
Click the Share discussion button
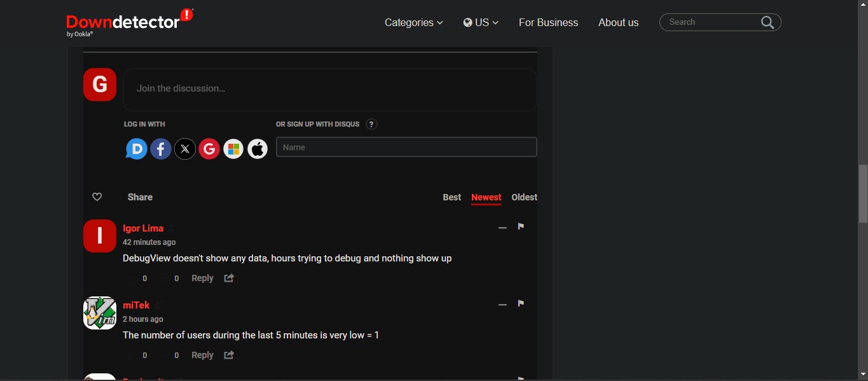click(x=140, y=197)
